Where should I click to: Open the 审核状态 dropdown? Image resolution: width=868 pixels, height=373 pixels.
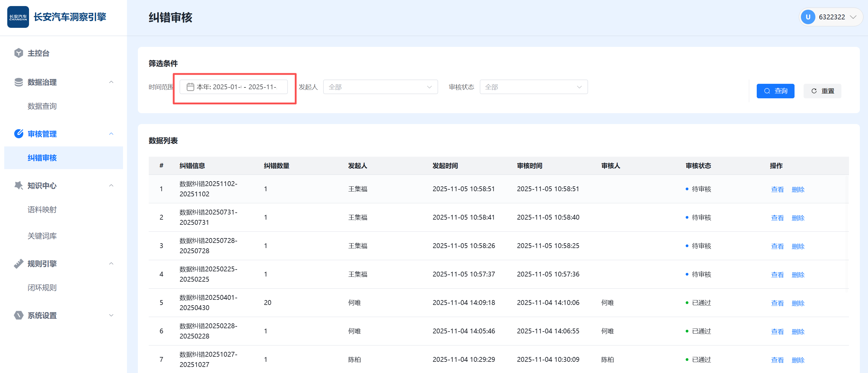(533, 87)
